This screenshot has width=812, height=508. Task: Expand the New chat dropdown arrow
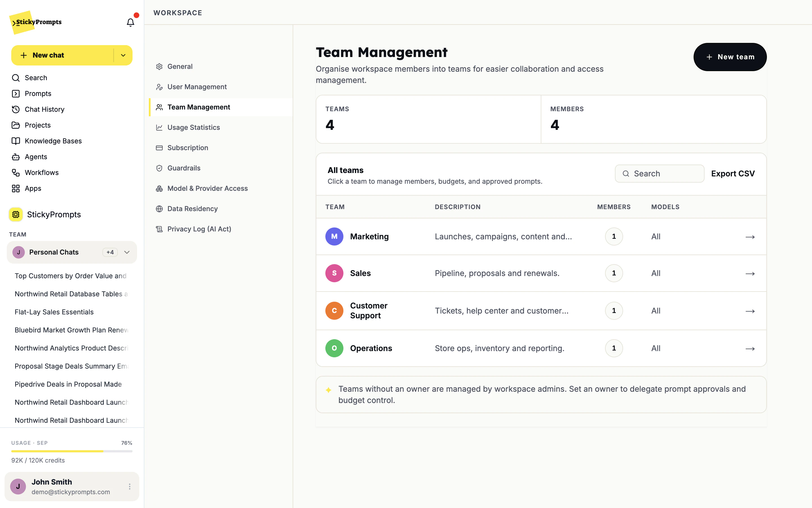click(x=123, y=55)
